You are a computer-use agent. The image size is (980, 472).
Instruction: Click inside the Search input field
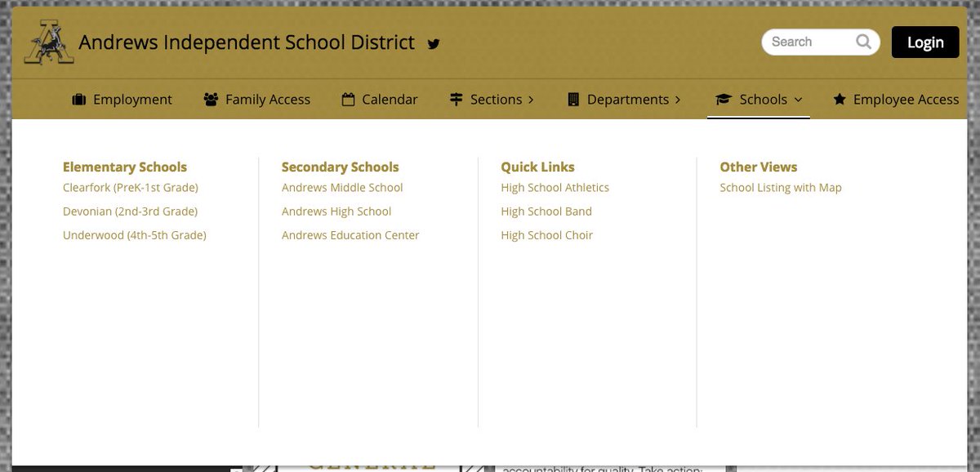click(x=808, y=41)
